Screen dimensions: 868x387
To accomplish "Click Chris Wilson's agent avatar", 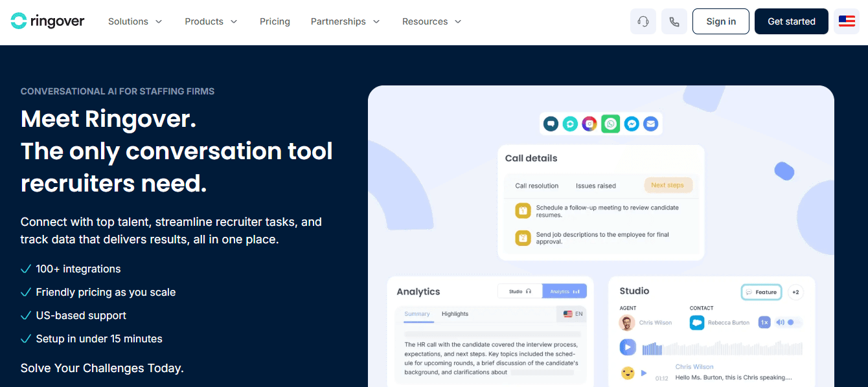I will click(626, 322).
